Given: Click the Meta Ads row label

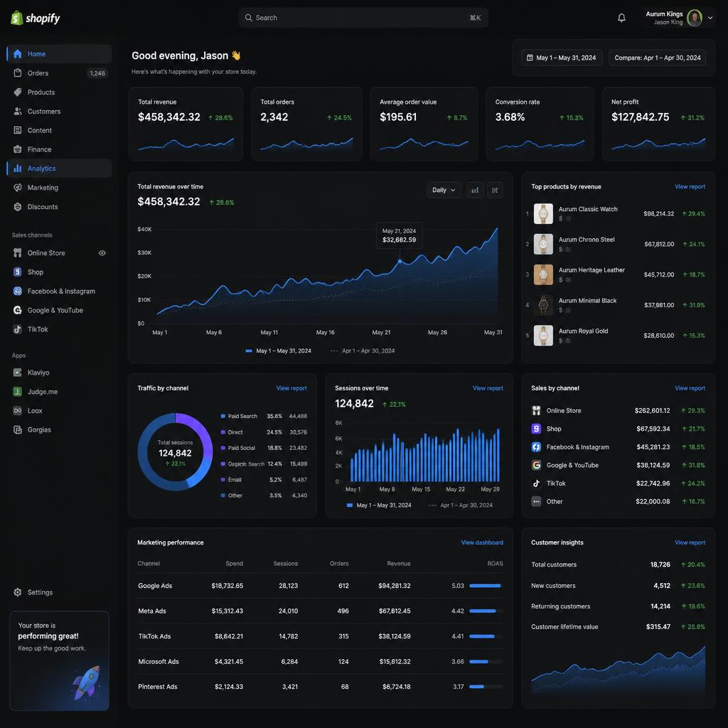Looking at the screenshot, I should 152,611.
